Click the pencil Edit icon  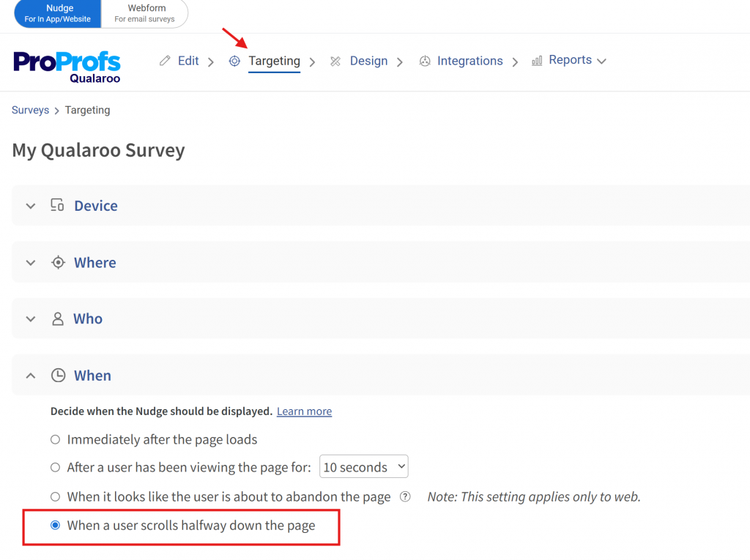tap(165, 61)
